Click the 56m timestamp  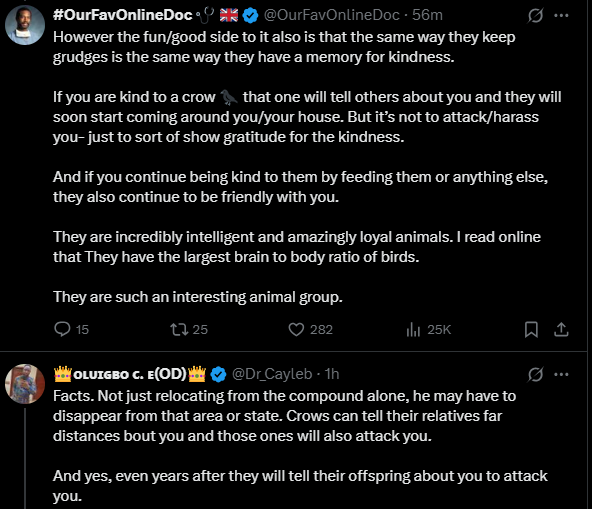coord(427,15)
